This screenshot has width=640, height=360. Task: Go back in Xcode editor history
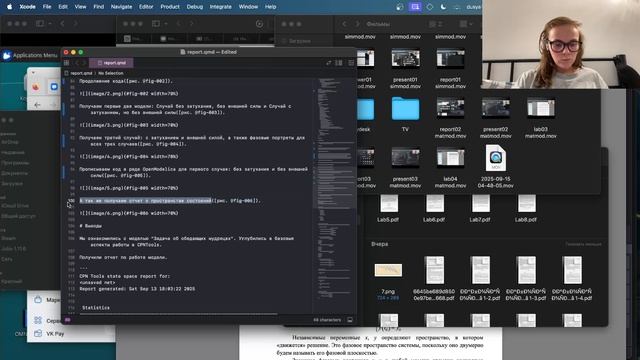(76, 63)
